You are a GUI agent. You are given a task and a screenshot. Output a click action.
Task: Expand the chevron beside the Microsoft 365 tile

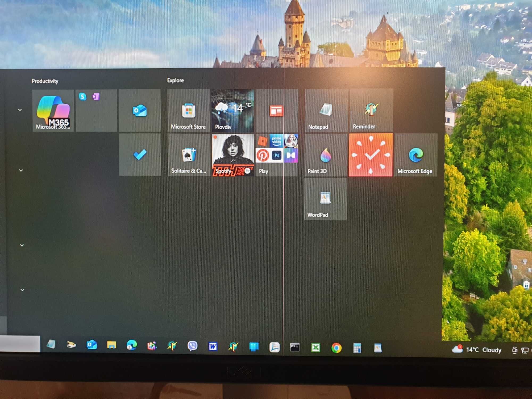coord(20,110)
